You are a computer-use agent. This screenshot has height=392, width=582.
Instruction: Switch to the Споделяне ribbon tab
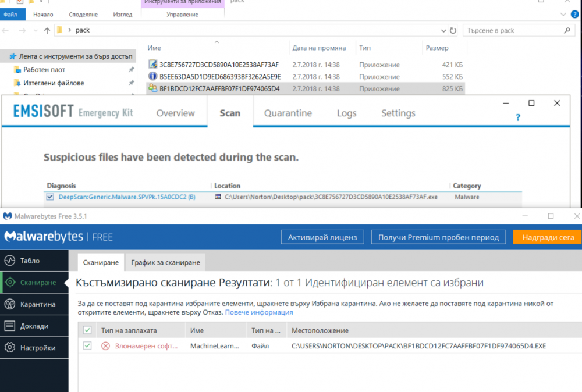83,15
